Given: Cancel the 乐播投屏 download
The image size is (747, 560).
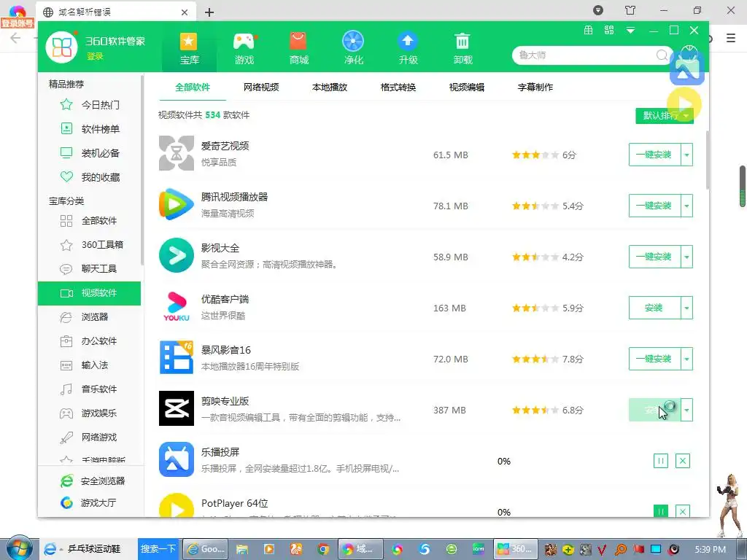Looking at the screenshot, I should coord(683,461).
